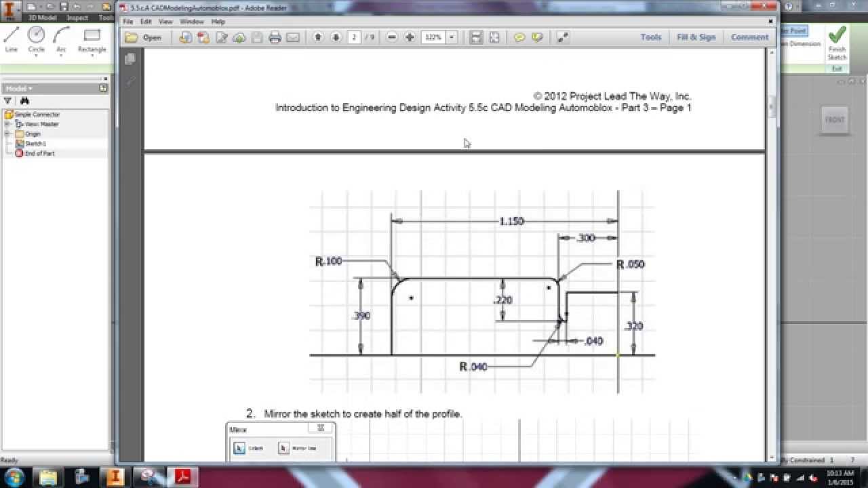
Task: Click Finish Sketch green checkmark
Action: [x=837, y=42]
